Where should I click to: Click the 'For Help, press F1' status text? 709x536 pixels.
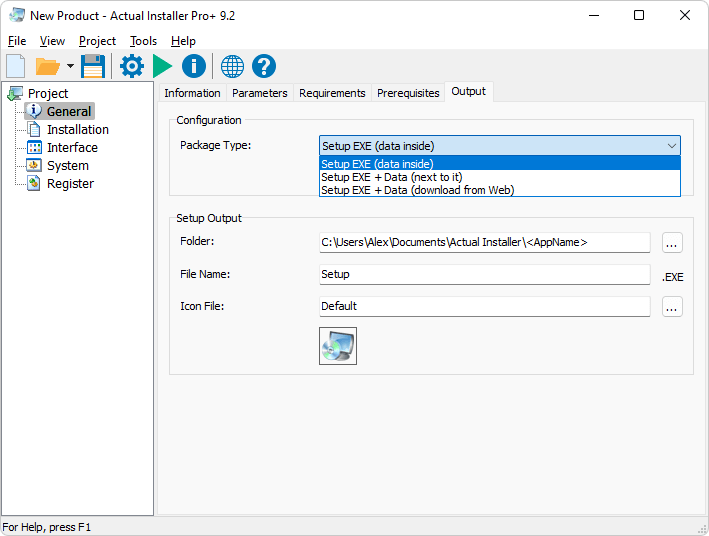(x=47, y=527)
